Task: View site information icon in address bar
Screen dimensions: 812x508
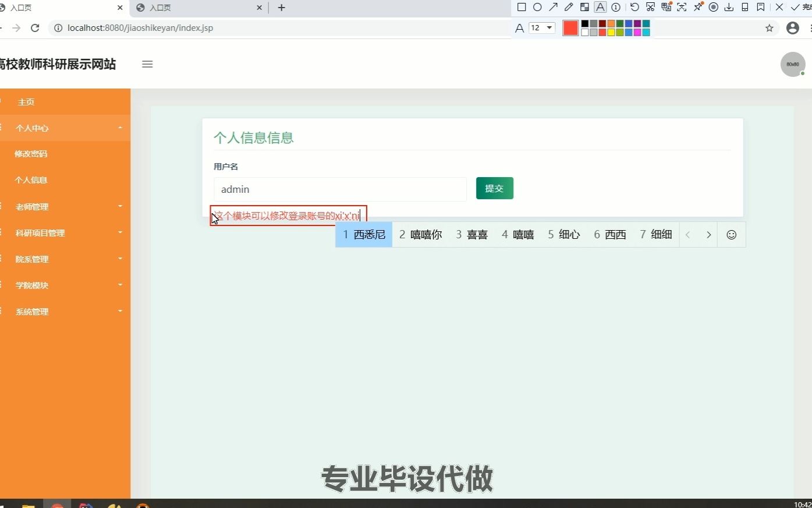Action: coord(58,28)
